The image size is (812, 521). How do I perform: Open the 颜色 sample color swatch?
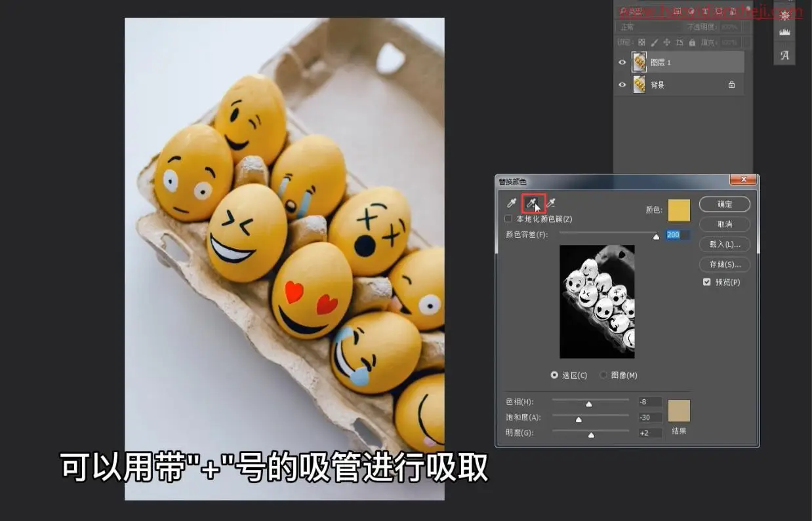tap(679, 210)
